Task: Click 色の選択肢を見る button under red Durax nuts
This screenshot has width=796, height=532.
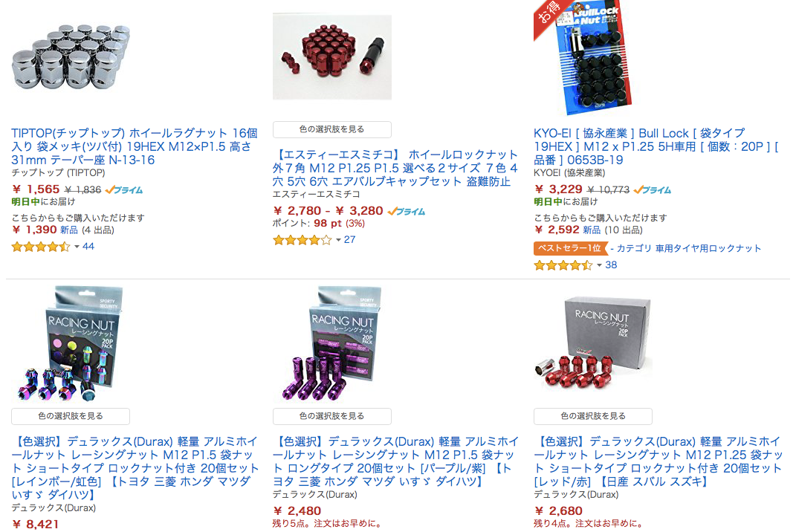Action: point(593,416)
